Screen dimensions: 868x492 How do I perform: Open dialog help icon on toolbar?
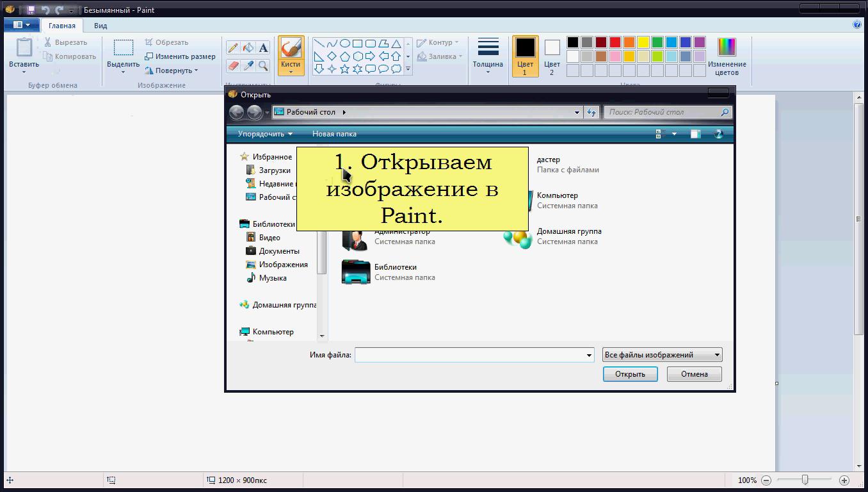pos(718,134)
